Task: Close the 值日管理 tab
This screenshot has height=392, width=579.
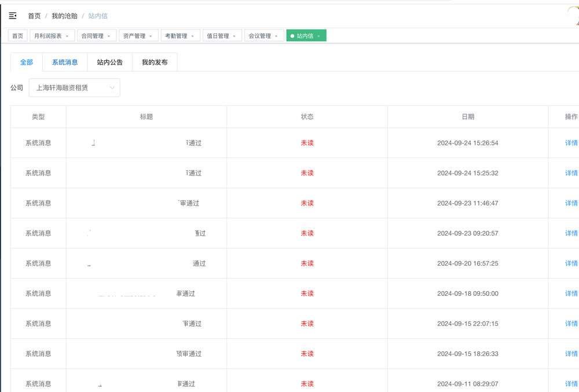Action: pos(234,36)
